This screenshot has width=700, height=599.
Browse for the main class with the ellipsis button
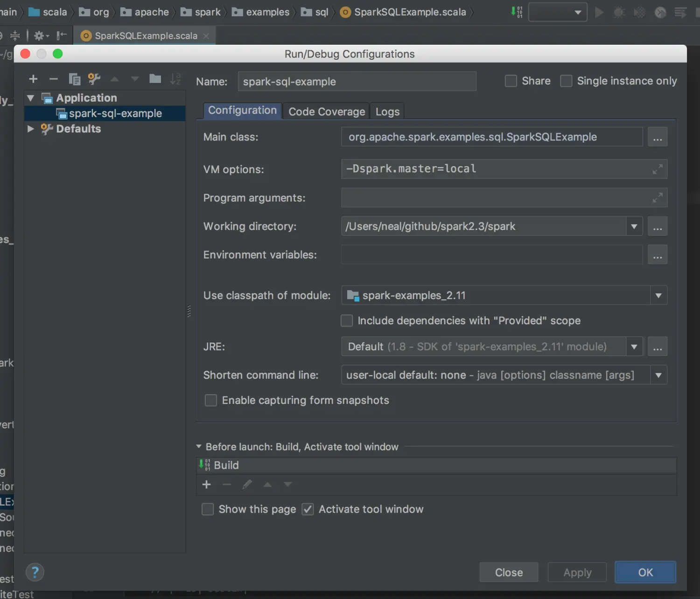click(x=657, y=137)
